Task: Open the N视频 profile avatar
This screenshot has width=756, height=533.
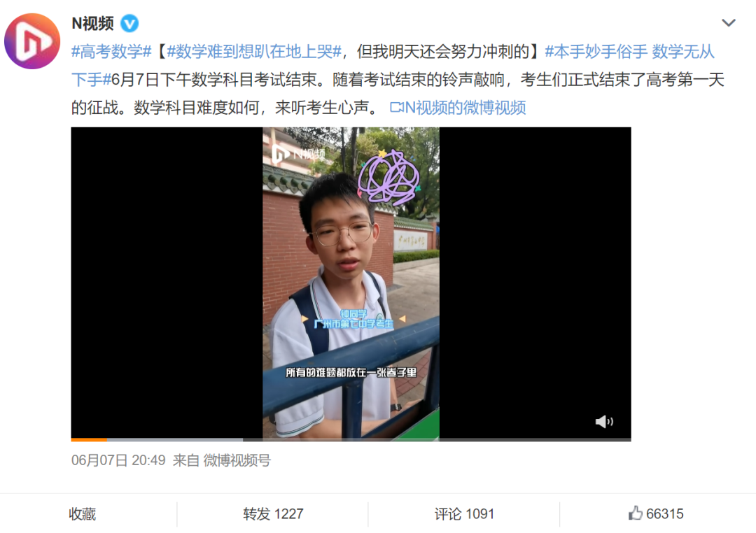Action: point(32,41)
